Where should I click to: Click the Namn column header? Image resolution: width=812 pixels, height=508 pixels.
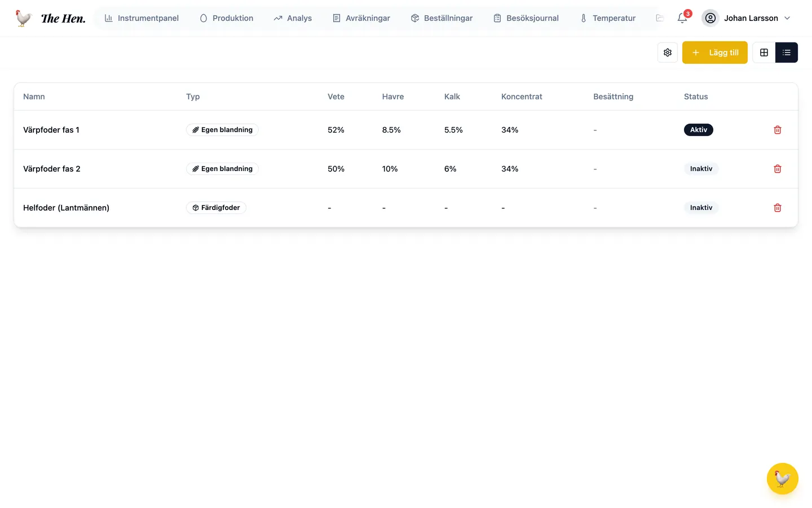[34, 97]
